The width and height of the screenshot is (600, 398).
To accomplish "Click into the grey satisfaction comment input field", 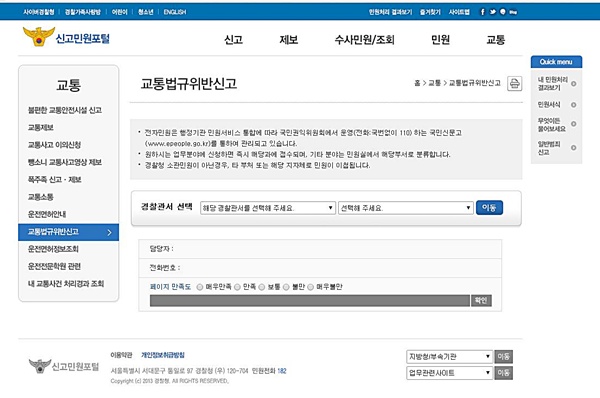I will pyautogui.click(x=310, y=300).
